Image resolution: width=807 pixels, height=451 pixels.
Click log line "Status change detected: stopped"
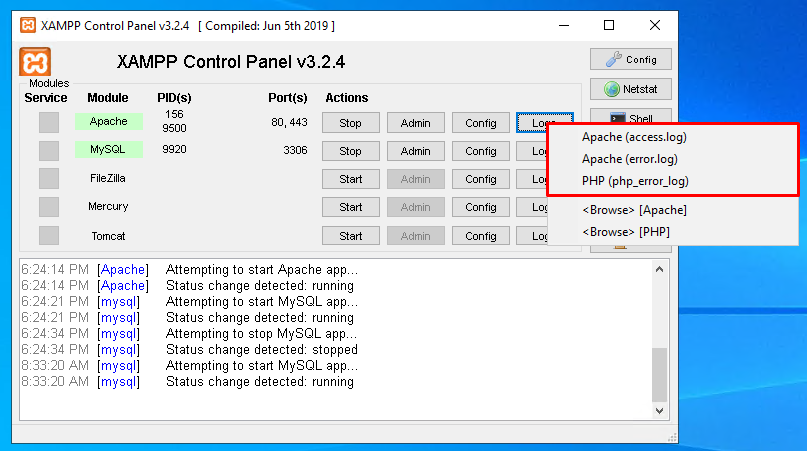click(x=261, y=350)
